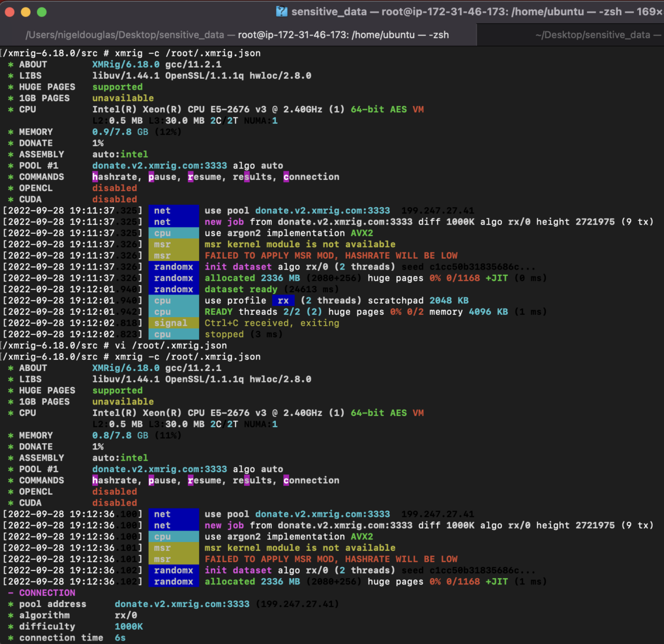Click the first donate.v2.xmrig.com:3333 POOL #1 address
This screenshot has height=644, width=664.
159,166
